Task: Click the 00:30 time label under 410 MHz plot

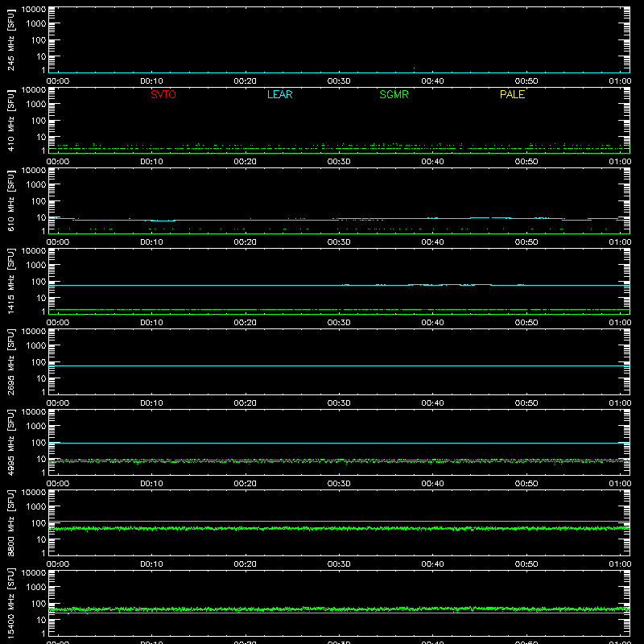Action: click(x=339, y=162)
